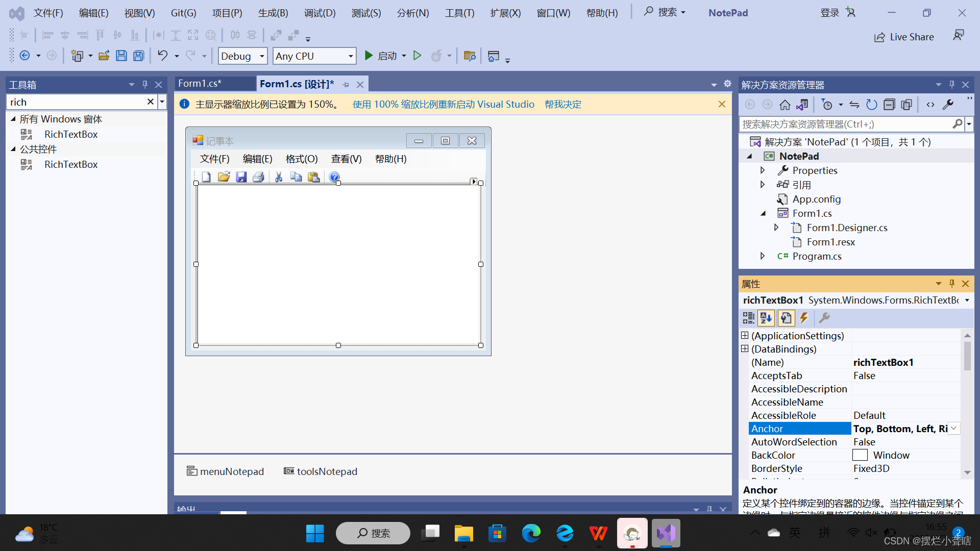This screenshot has height=551, width=980.
Task: Click the Alphabetical sort icon in Properties
Action: pos(766,318)
